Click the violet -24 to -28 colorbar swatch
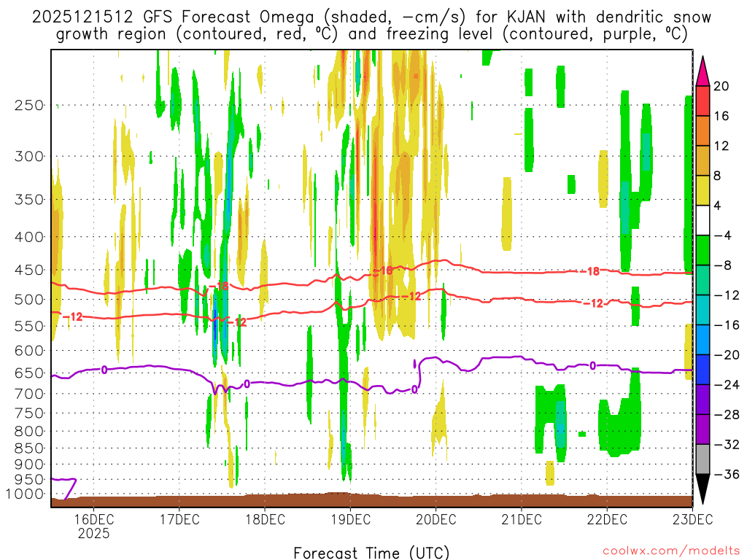 click(x=703, y=400)
